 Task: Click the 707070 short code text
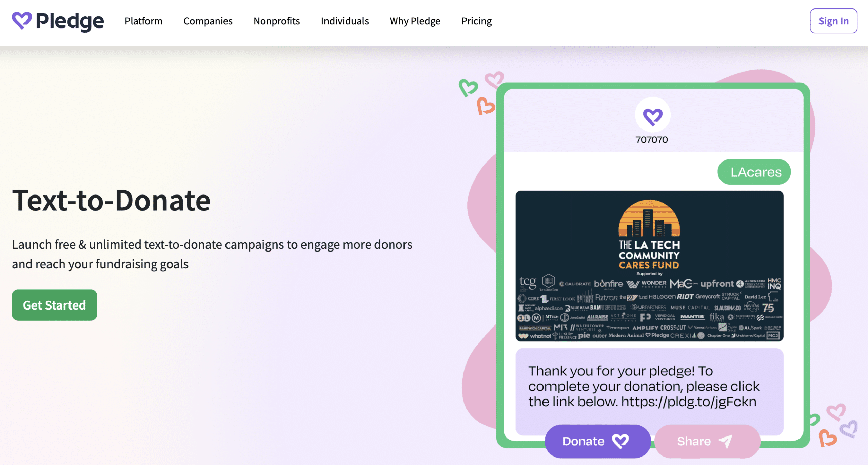coord(651,140)
